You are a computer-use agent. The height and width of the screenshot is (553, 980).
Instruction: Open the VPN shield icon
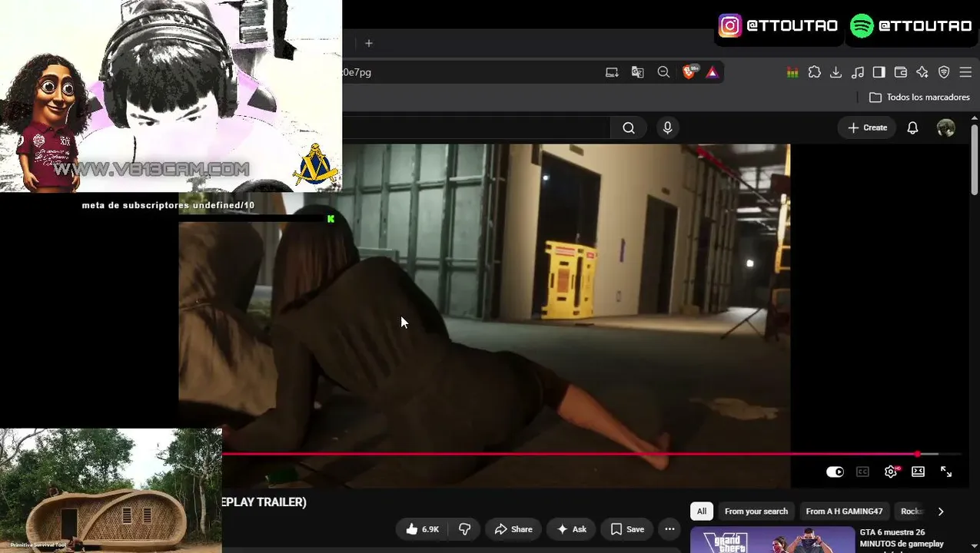tap(944, 72)
